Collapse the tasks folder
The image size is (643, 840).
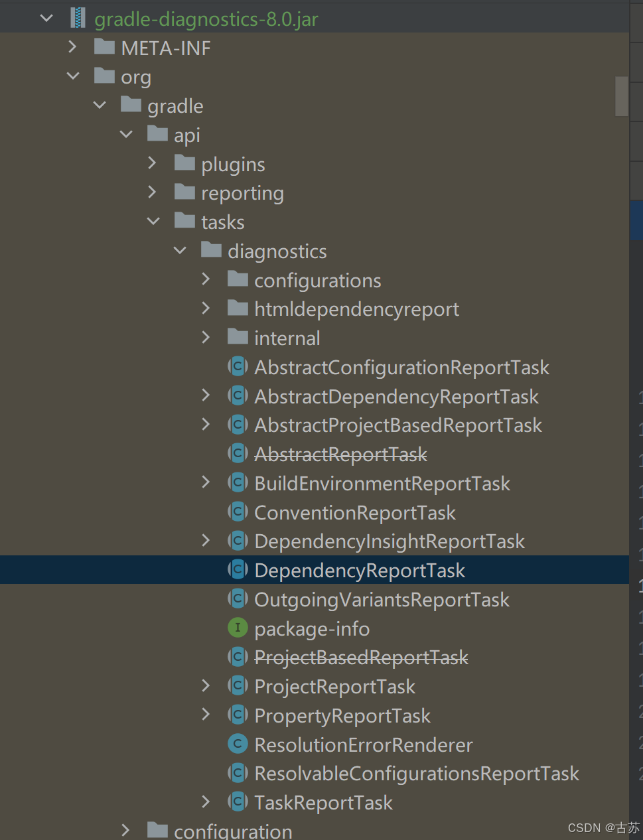[152, 221]
